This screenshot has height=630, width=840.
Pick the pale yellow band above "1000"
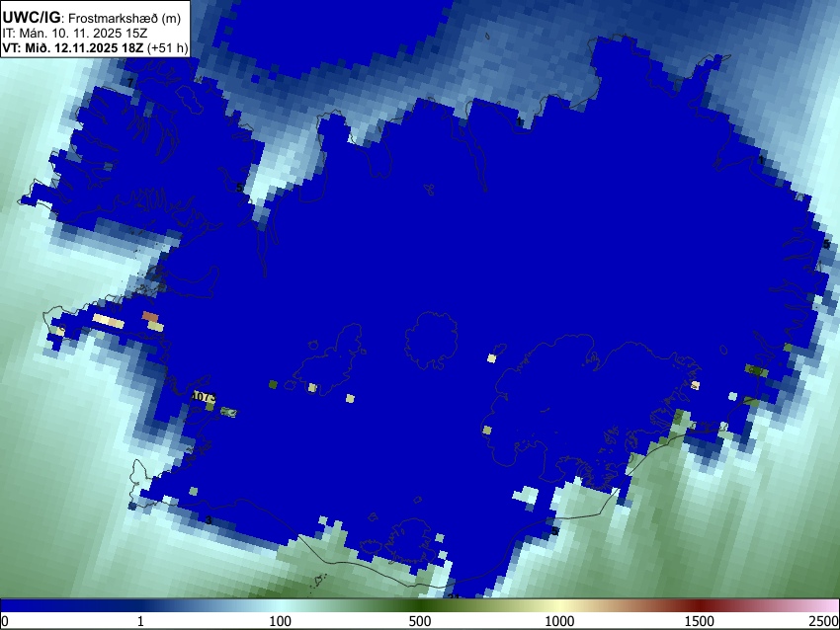point(559,606)
